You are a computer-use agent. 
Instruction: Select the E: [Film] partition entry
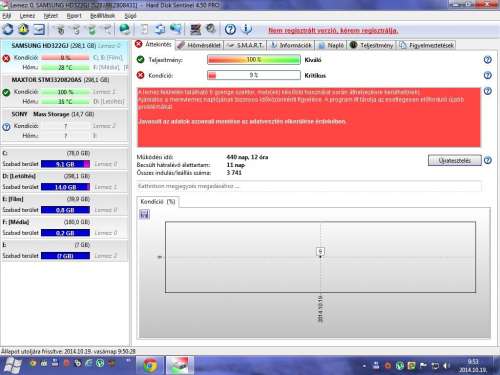(64, 205)
